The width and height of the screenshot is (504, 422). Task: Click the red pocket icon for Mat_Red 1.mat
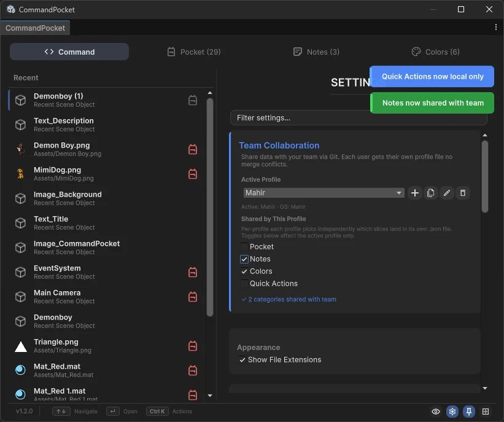pos(193,395)
